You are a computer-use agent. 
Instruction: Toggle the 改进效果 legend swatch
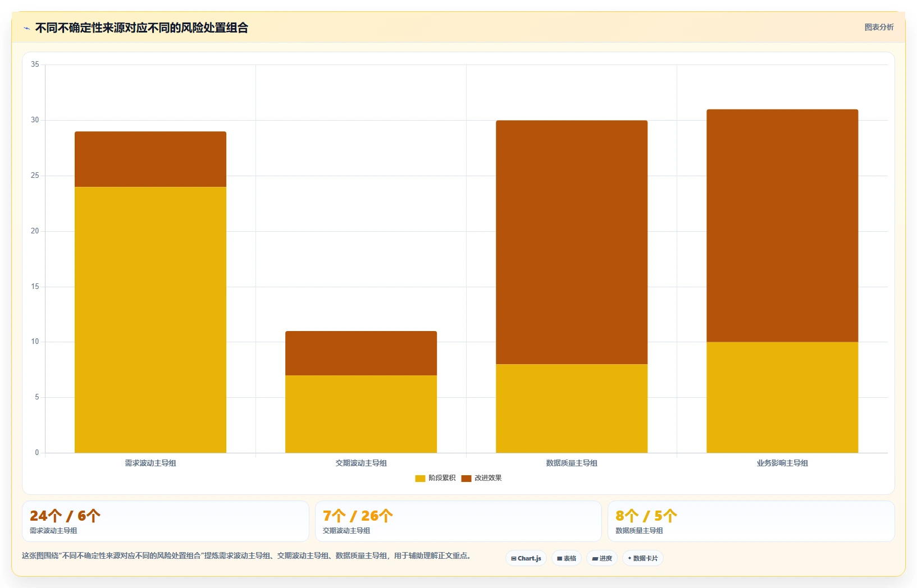click(x=466, y=479)
